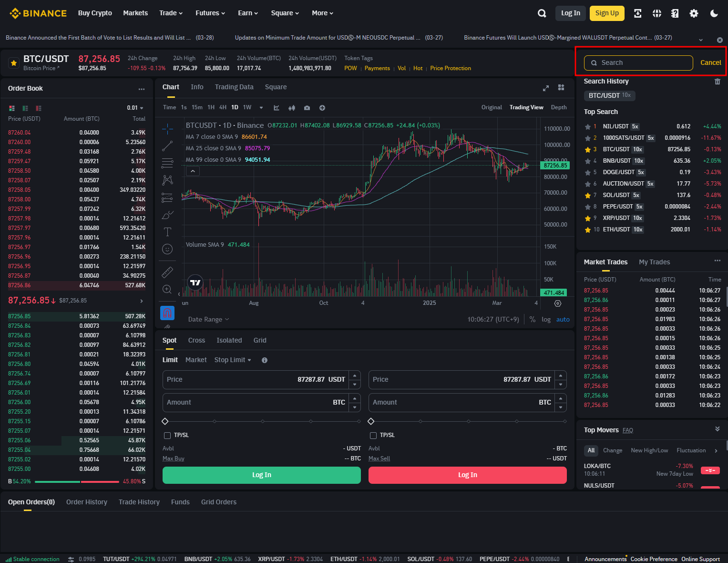Click the search magnifier icon in top navigation
The height and width of the screenshot is (563, 728).
(542, 13)
